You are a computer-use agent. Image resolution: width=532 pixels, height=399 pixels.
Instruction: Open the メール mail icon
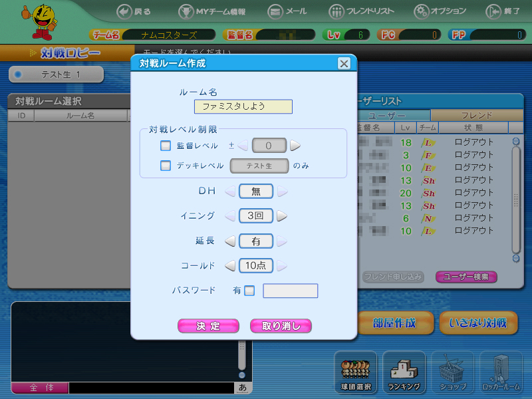tap(275, 12)
